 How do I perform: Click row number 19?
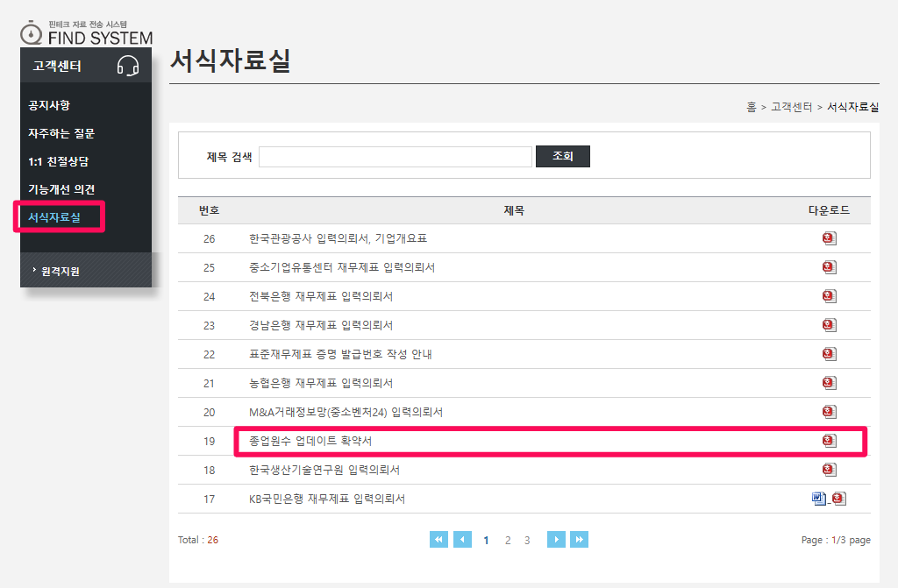[209, 442]
